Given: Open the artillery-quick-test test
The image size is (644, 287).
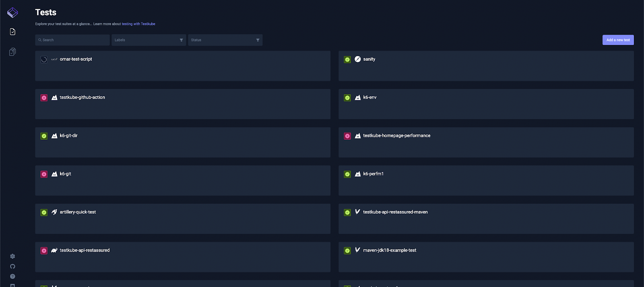Looking at the screenshot, I should [x=183, y=219].
